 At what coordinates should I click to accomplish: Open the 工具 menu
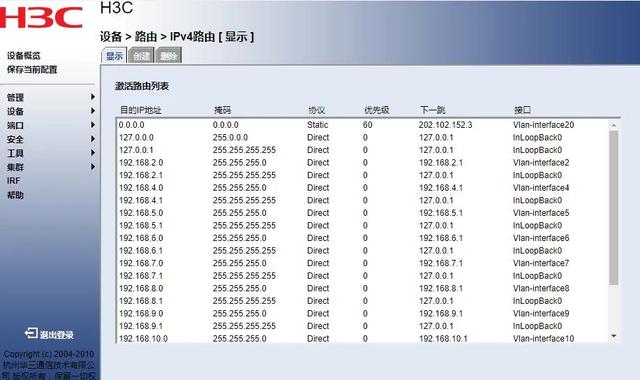pos(15,153)
